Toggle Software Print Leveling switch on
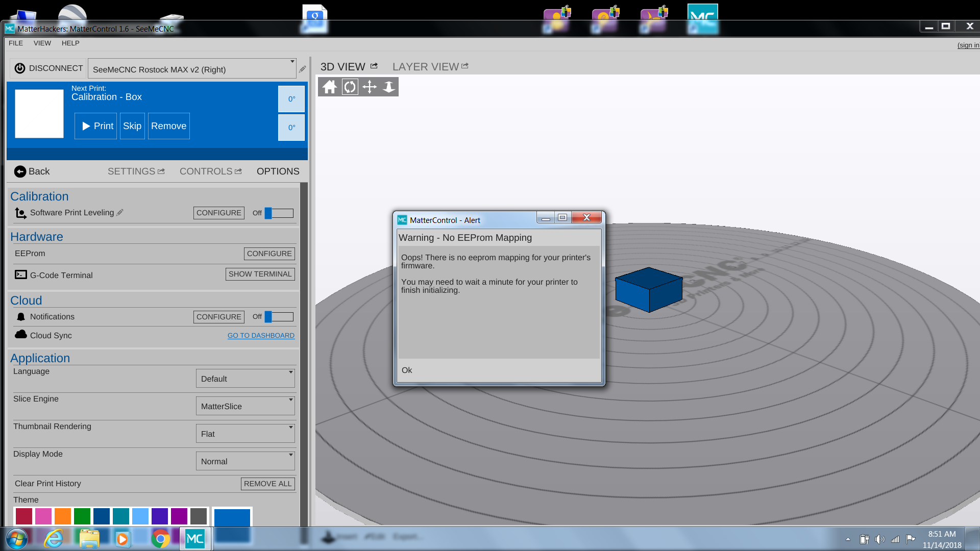Image resolution: width=980 pixels, height=551 pixels. pos(279,213)
